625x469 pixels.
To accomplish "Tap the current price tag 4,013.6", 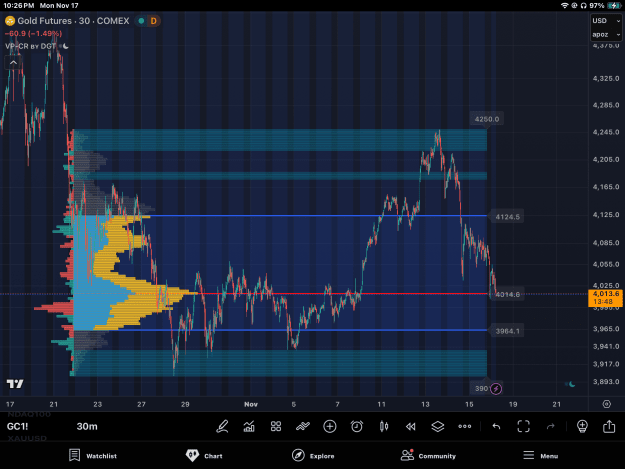I will tap(605, 298).
